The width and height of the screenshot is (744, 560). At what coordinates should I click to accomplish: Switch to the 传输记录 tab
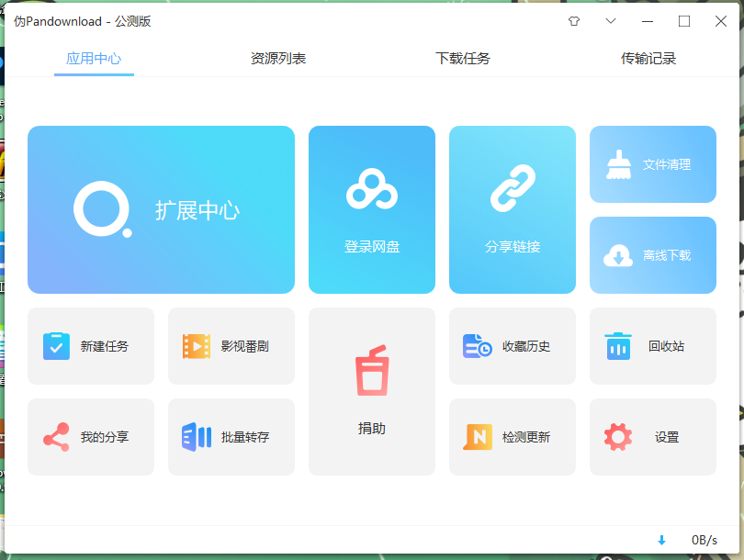pos(648,59)
